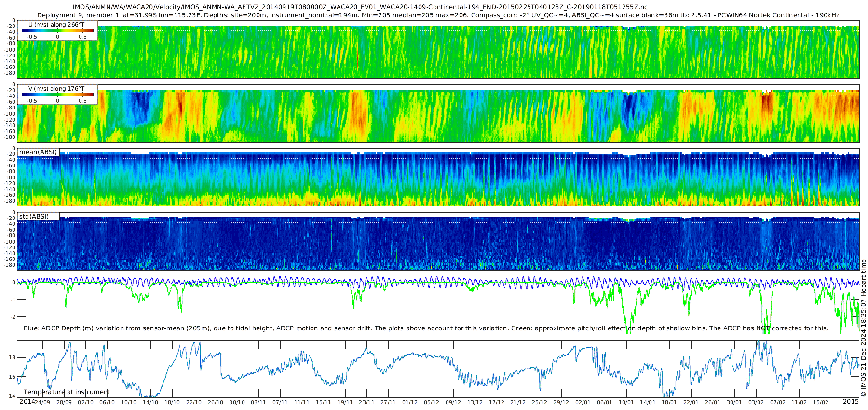The height and width of the screenshot is (410, 868).
Task: Click the U velocity depth-time plot
Action: pos(438,49)
